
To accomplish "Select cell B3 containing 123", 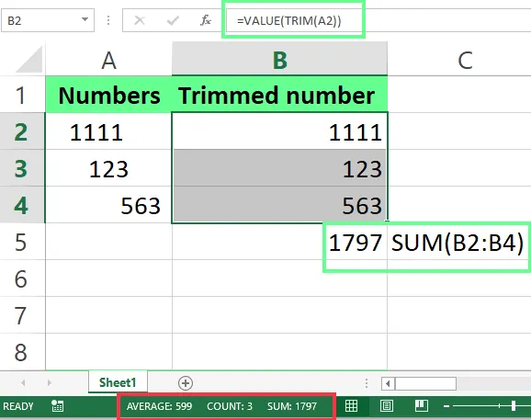I will (x=279, y=168).
